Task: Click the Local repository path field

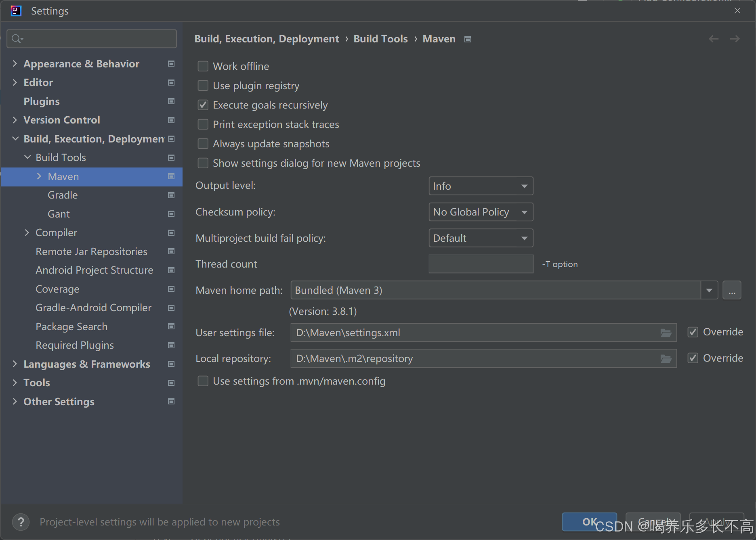Action: coord(483,358)
